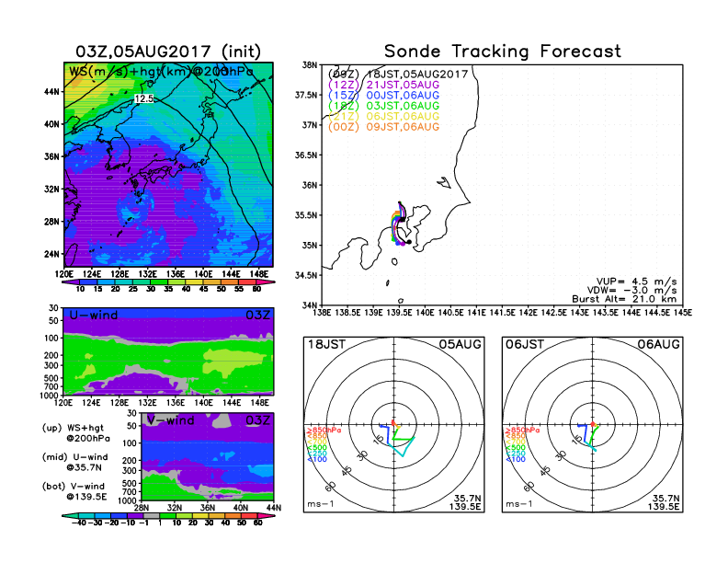The height and width of the screenshot is (563, 728).
Task: Click the "28N" label under the V-wind panel
Action: pos(142,508)
